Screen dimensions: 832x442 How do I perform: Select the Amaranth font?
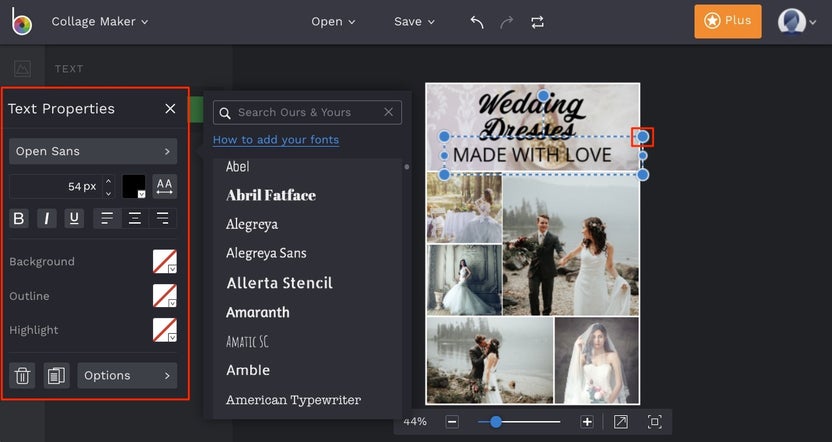pyautogui.click(x=258, y=312)
